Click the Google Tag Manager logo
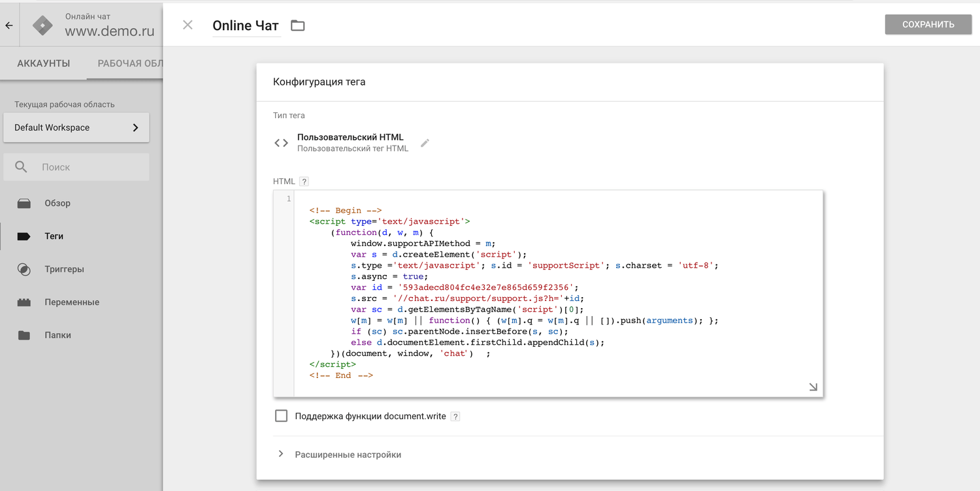This screenshot has height=491, width=980. click(42, 25)
